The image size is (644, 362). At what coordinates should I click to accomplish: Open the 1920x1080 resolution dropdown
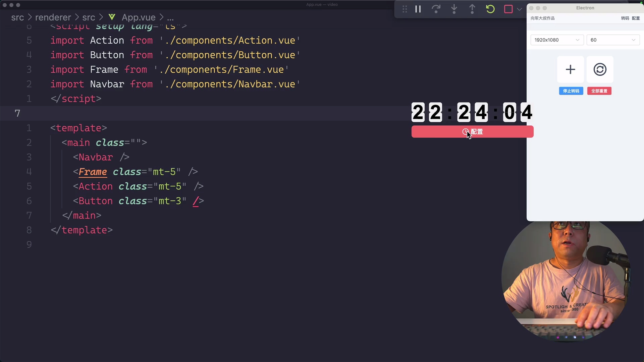(557, 40)
